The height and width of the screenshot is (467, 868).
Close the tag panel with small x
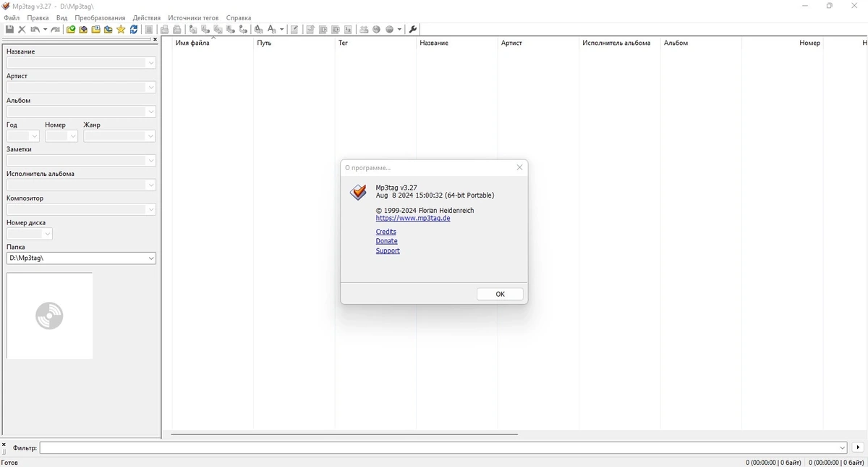coord(155,40)
